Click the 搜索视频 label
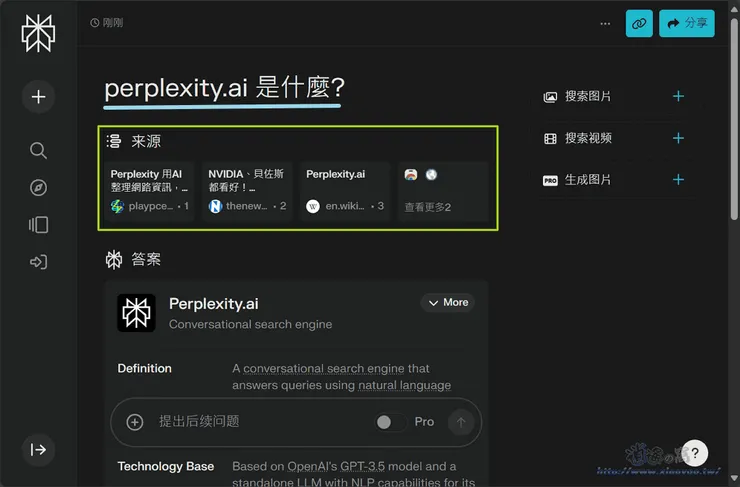Screen dimensions: 740x487 coord(588,138)
